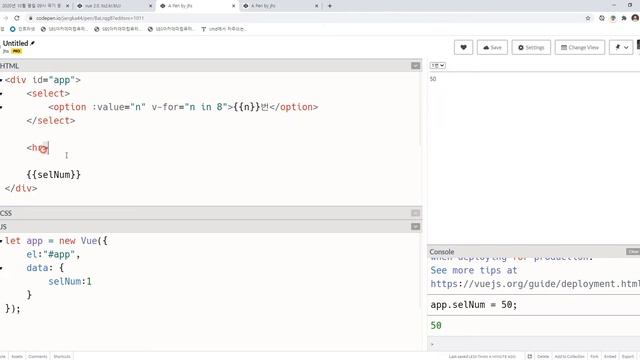The width and height of the screenshot is (640, 360).
Task: Open the browser profile avatar
Action: coord(635,18)
